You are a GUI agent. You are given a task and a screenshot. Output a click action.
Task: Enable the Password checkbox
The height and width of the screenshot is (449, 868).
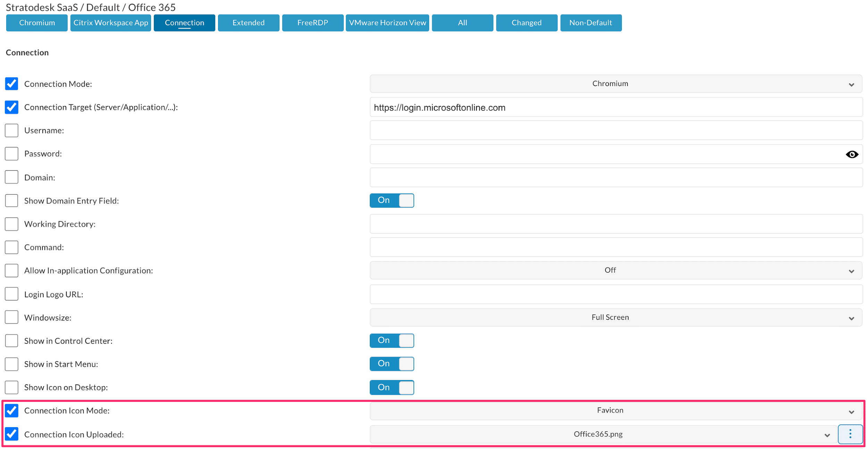point(11,153)
